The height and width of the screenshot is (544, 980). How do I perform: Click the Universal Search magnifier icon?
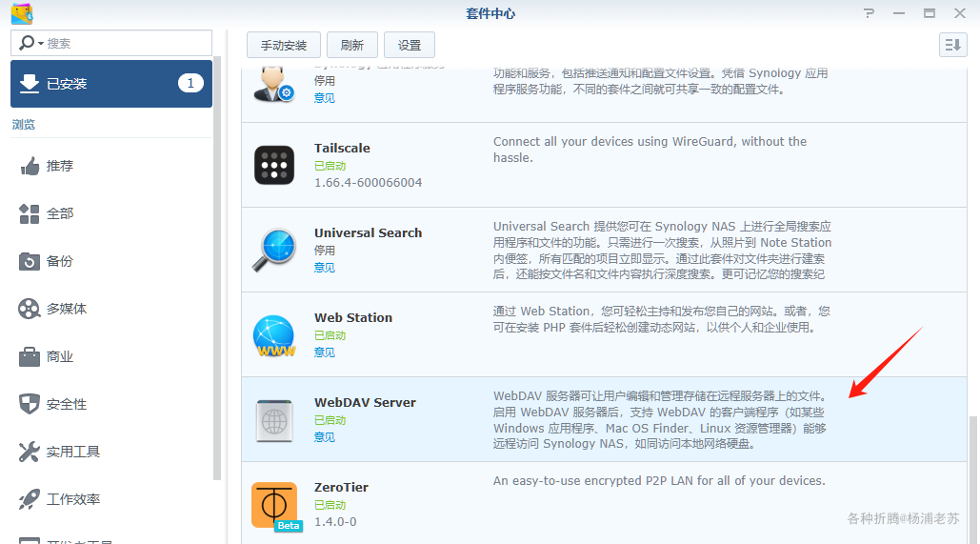coord(274,250)
